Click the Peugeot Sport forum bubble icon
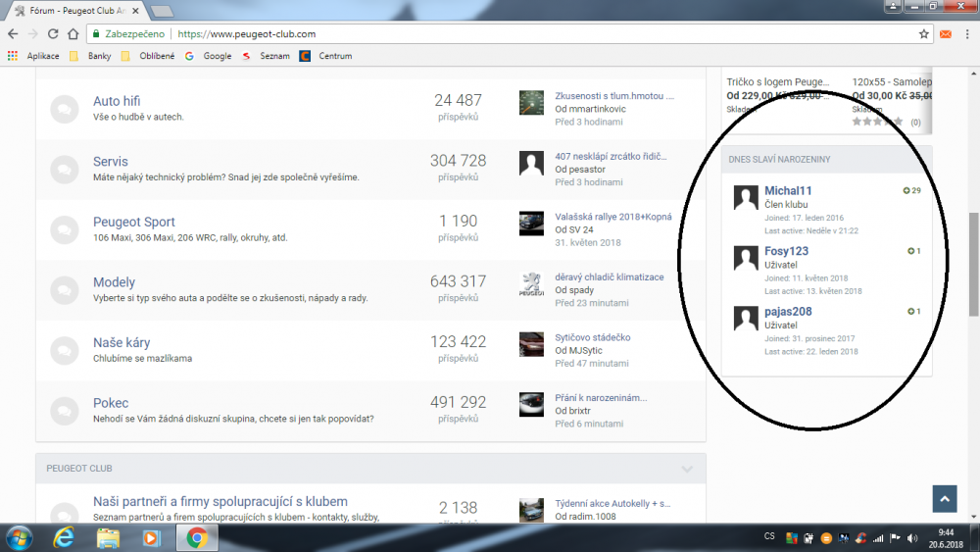Screen dimensions: 980x552 click(x=65, y=230)
